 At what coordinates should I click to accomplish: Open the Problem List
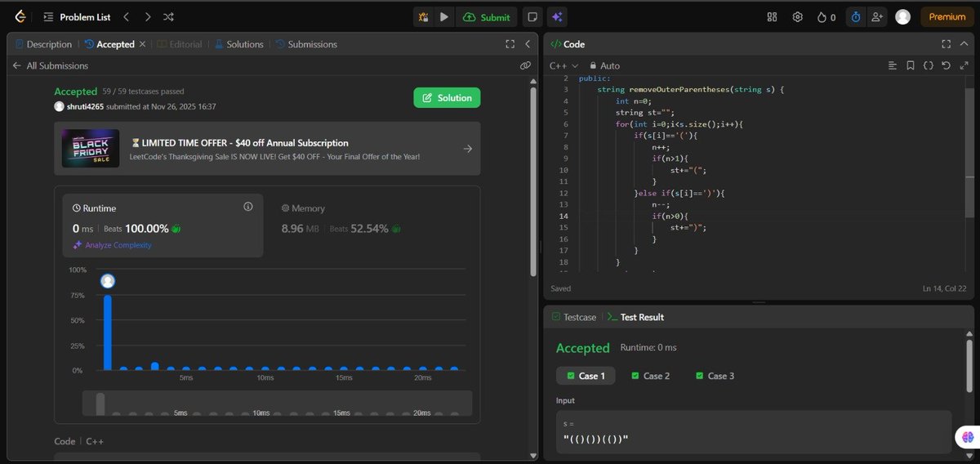pos(78,16)
